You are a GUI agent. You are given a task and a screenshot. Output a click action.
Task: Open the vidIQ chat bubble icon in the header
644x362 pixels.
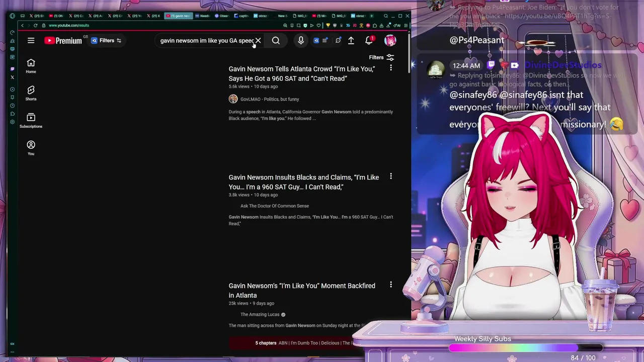(338, 41)
